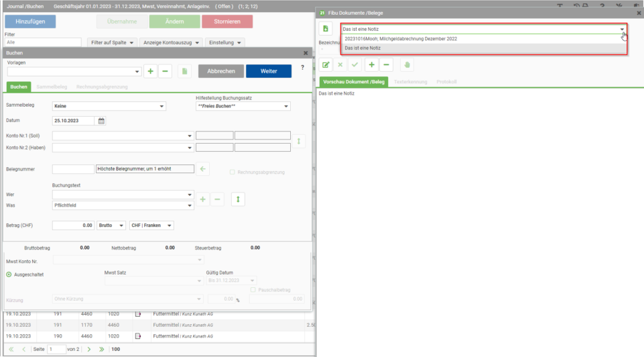Switch to the Rechnungsabgrenzung tab
The image size is (644, 357).
(102, 87)
